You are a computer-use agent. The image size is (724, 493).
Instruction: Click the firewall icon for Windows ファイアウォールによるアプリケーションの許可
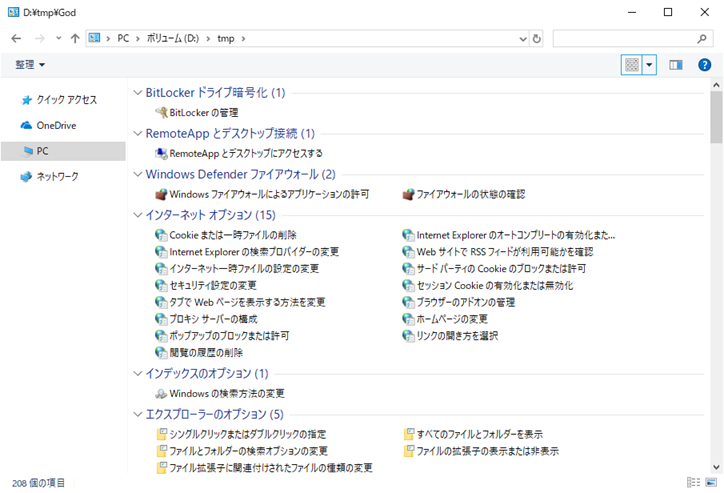(161, 194)
